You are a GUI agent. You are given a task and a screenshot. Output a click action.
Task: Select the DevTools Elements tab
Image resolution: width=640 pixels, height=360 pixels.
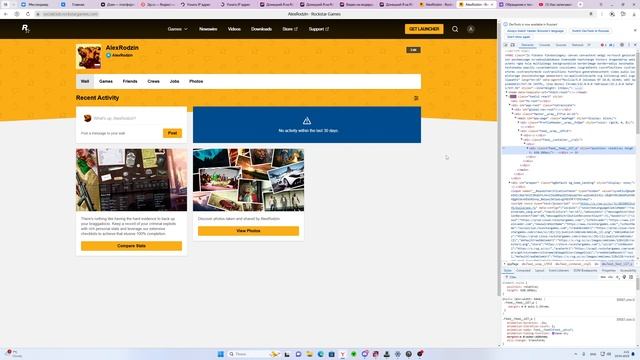527,45
